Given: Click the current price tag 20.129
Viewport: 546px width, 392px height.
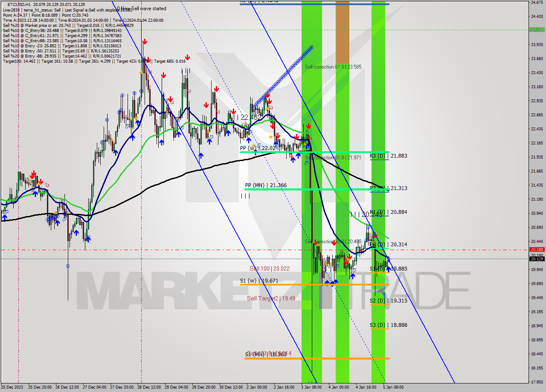Looking at the screenshot, I should tap(537, 259).
